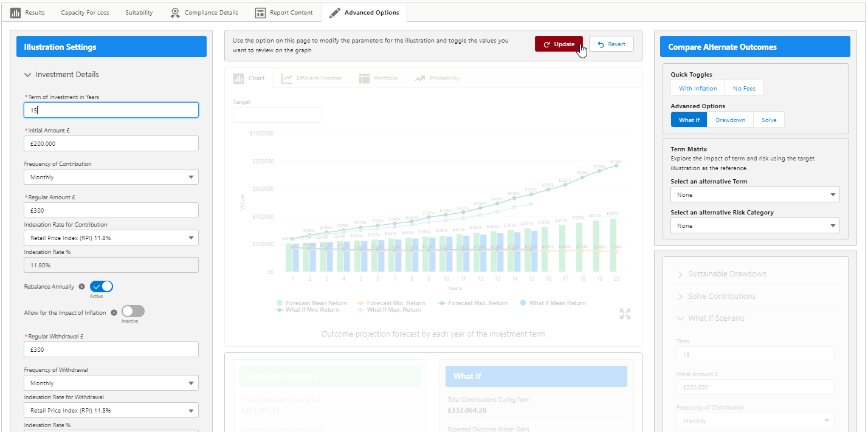Image resolution: width=868 pixels, height=432 pixels.
Task: Click the Results bar chart icon
Action: tap(16, 13)
